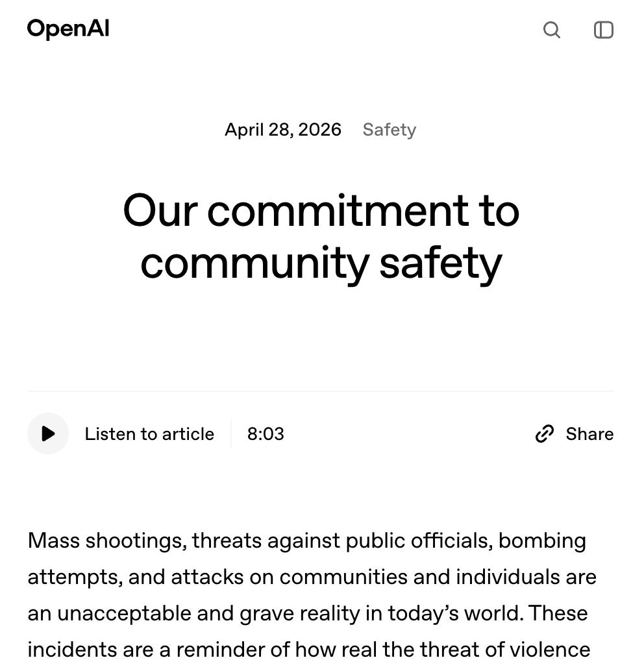Click the words 'Mass shootings' in the paragraph
This screenshot has height=671, width=644.
(107, 541)
